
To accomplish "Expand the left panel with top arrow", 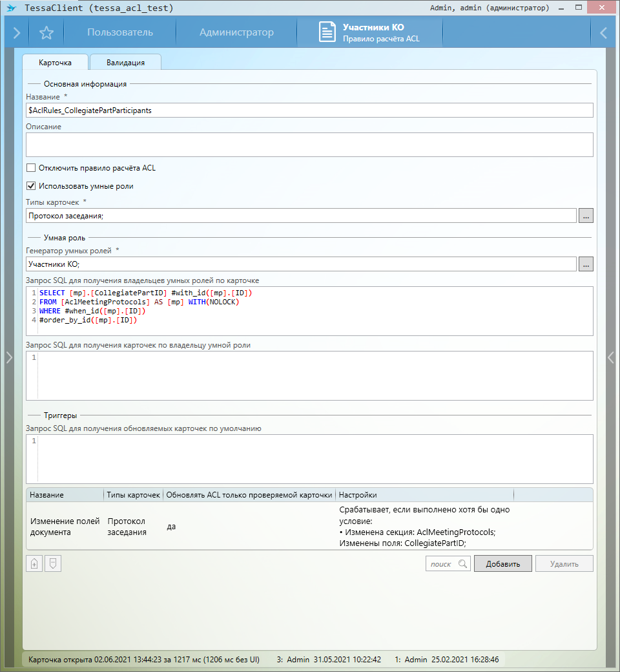I will (16, 33).
